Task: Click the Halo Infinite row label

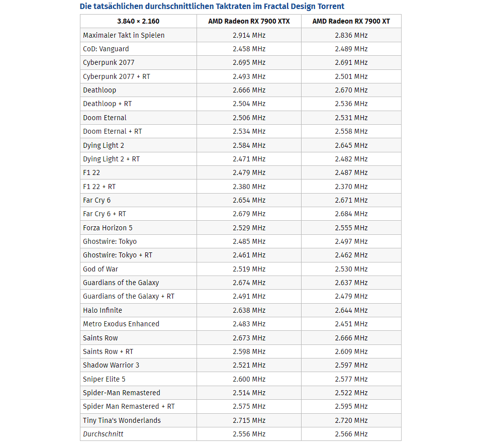Action: click(x=103, y=311)
